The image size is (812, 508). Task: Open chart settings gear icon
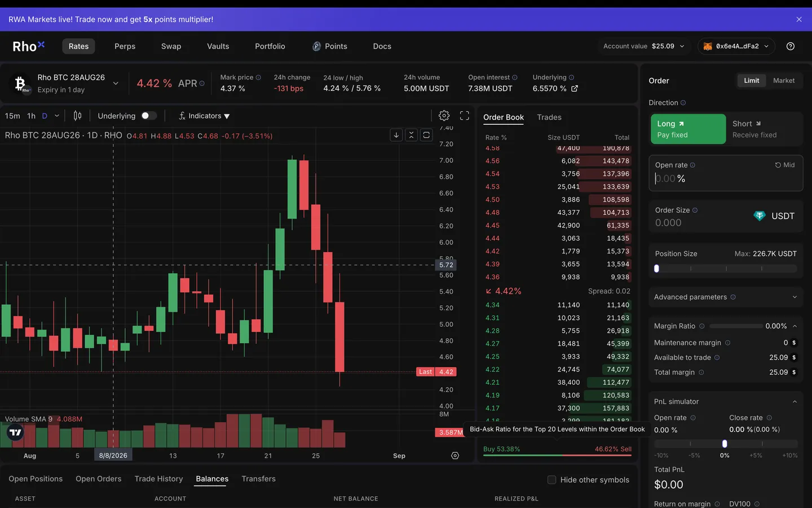point(444,116)
